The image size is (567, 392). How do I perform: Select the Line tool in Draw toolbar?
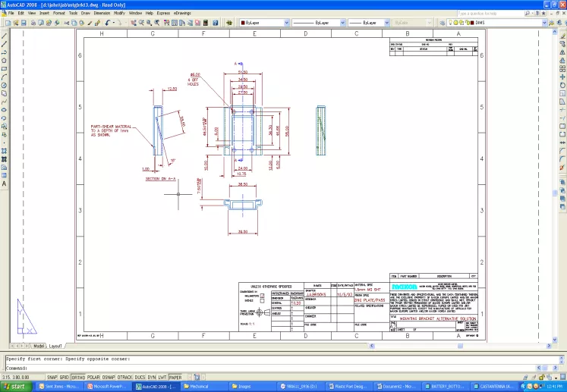tap(5, 35)
